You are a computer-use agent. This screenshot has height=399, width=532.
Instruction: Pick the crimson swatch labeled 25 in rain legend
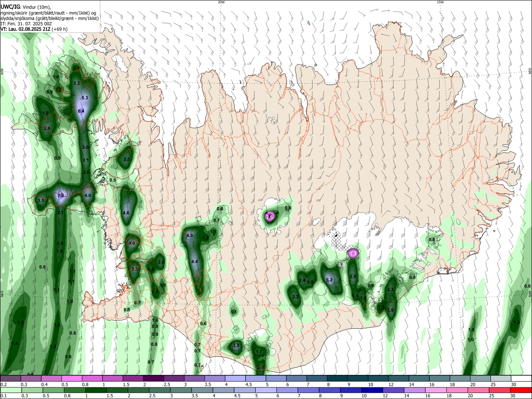coord(499,390)
